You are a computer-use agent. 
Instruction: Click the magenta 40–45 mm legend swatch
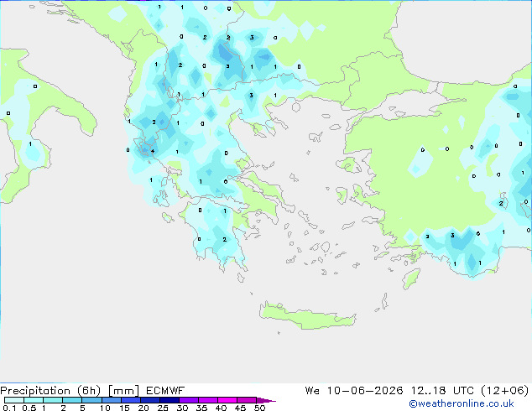pyautogui.click(x=227, y=400)
